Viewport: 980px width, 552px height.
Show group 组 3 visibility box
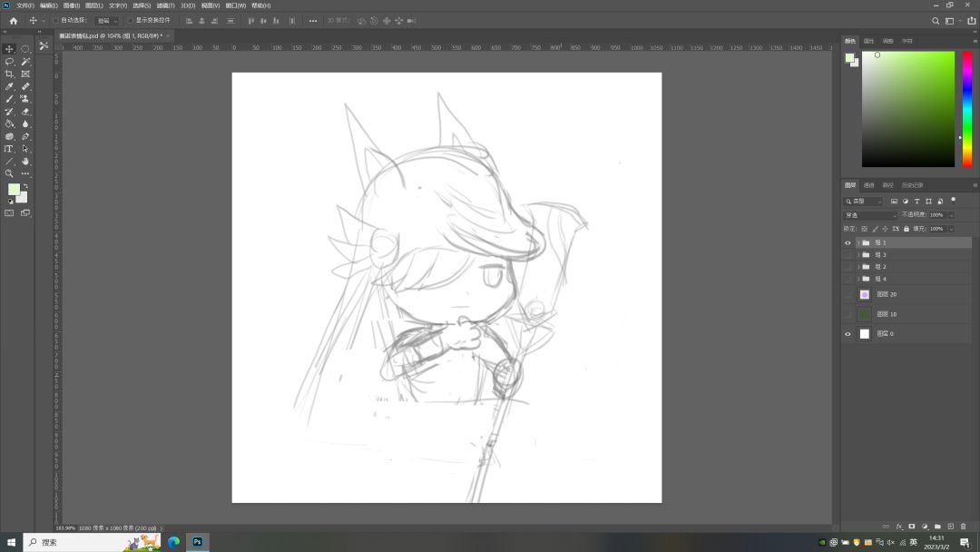pos(848,255)
